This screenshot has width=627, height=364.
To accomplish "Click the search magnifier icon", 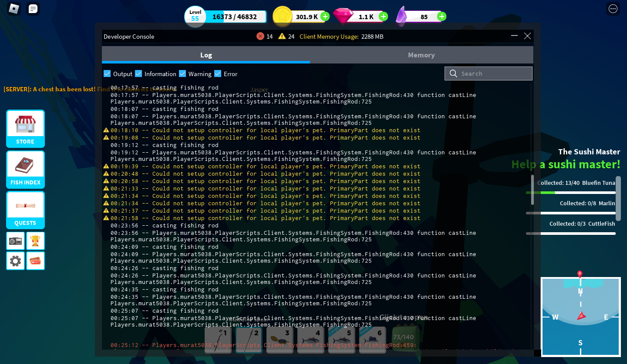I will tap(453, 73).
